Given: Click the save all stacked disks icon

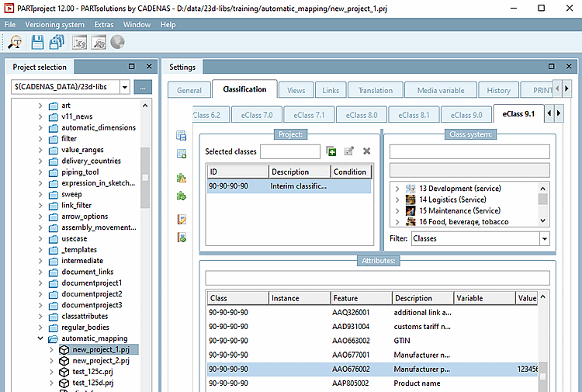Looking at the screenshot, I should point(57,43).
